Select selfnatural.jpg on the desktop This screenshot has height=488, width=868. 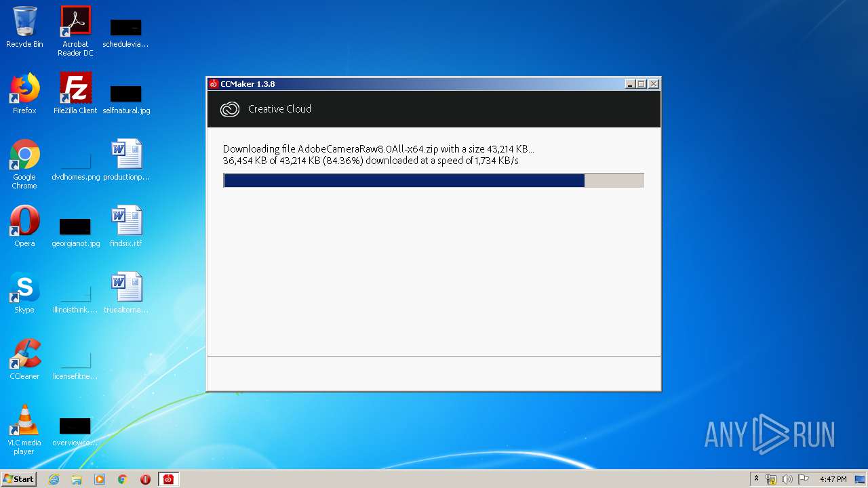126,99
